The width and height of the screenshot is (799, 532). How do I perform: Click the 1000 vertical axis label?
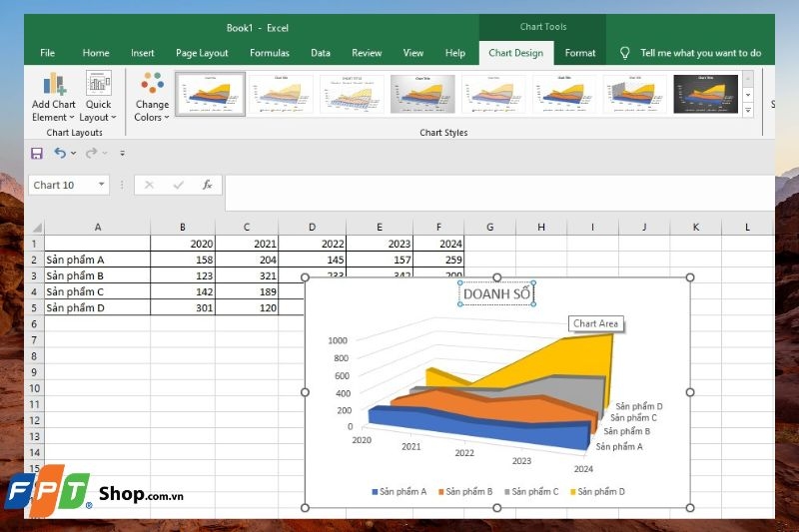(338, 340)
